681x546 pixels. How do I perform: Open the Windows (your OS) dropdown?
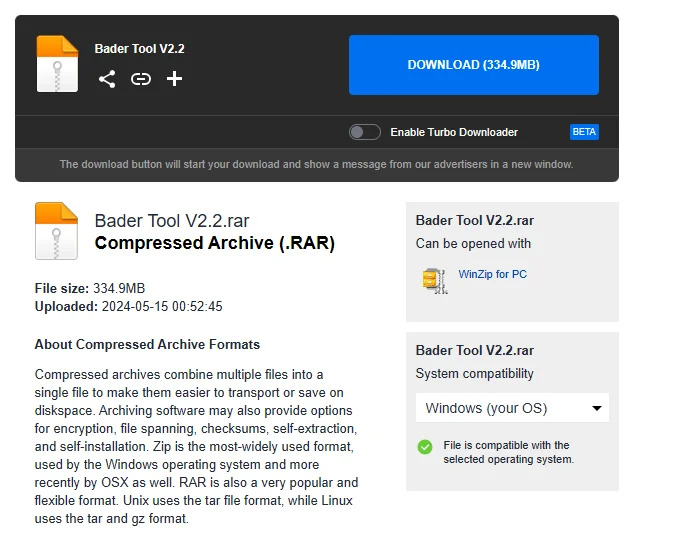512,408
